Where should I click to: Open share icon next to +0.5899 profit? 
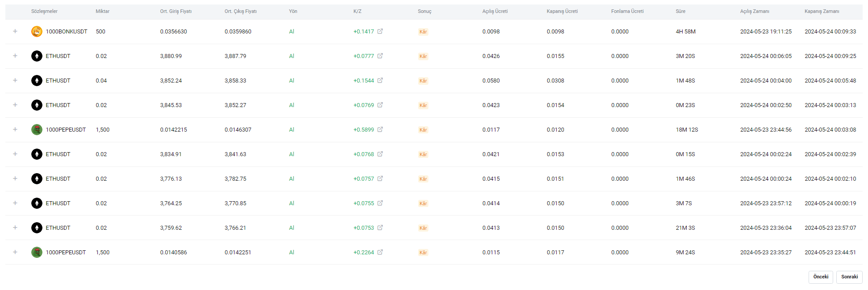point(380,129)
